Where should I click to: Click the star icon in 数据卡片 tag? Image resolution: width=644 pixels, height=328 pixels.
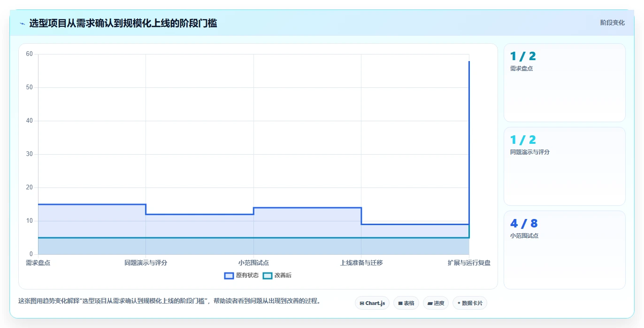[459, 303]
